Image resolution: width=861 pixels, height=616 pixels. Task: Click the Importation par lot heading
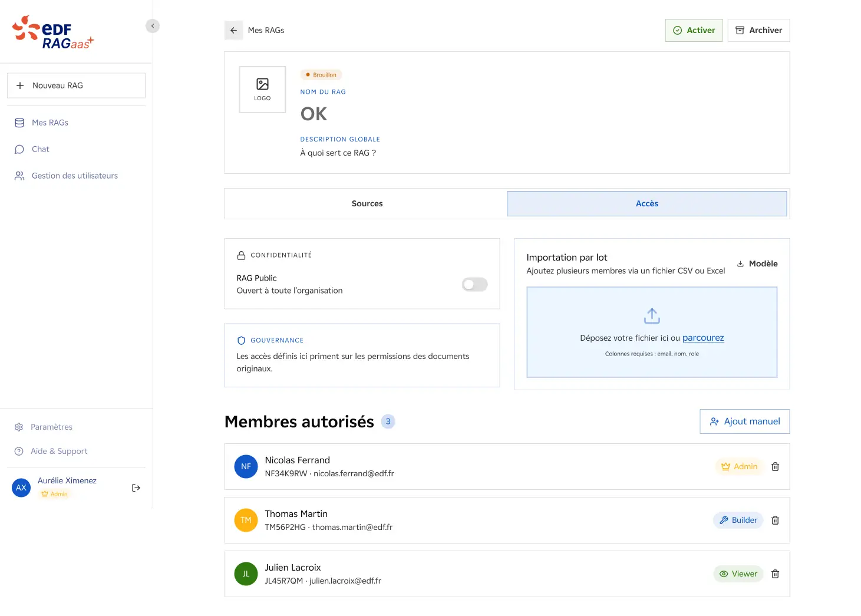point(566,258)
